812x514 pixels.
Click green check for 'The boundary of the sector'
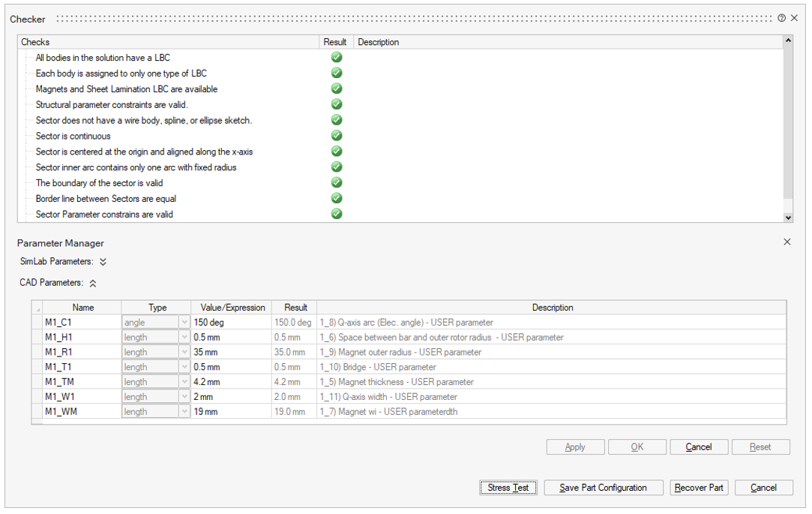tap(337, 182)
